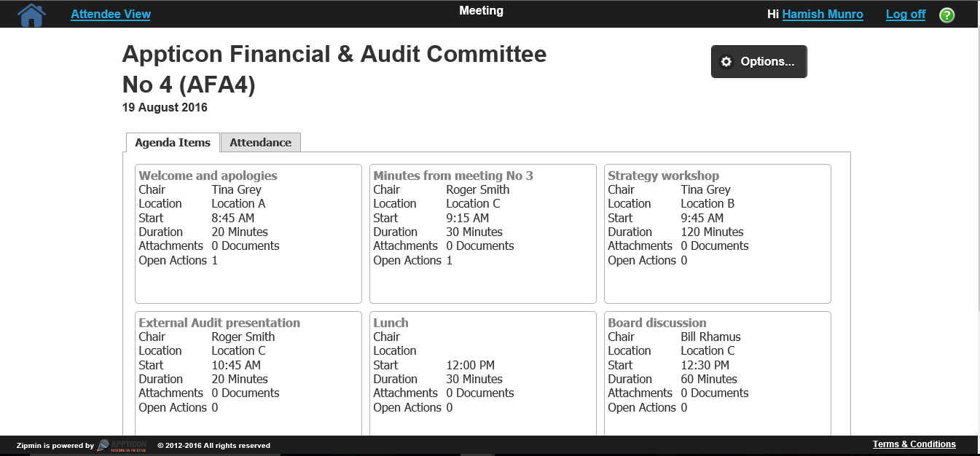Click Tina Grey in Welcome and apologies card

click(237, 190)
